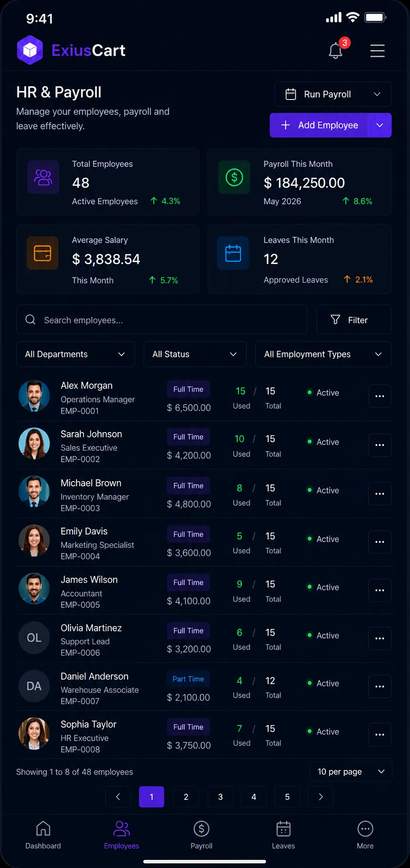
Task: Open the All Status dropdown
Action: [195, 354]
